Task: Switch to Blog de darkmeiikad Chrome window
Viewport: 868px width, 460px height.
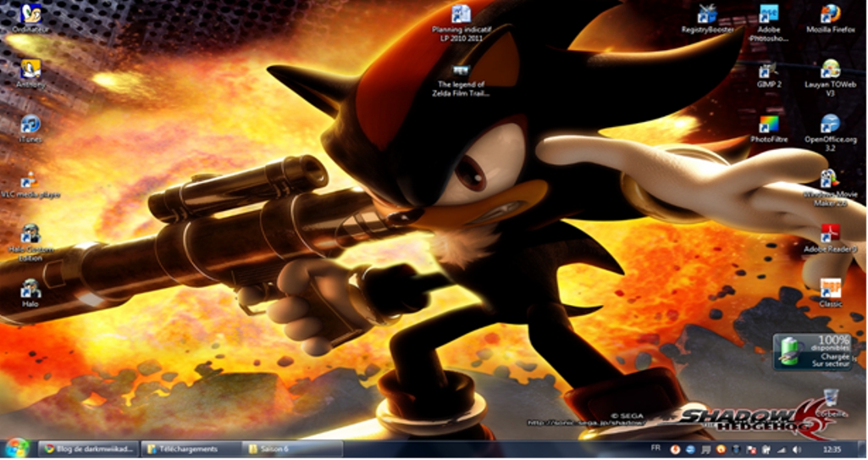Action: [x=88, y=449]
